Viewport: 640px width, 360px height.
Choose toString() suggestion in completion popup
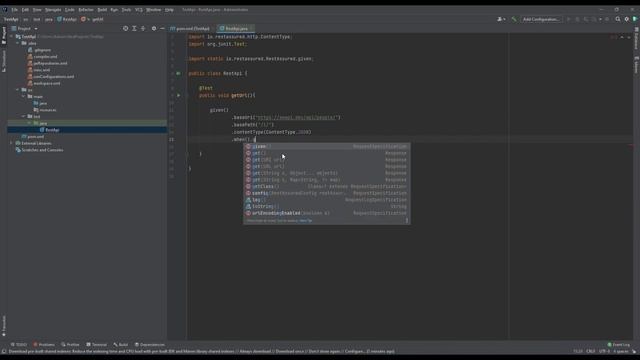click(x=327, y=207)
